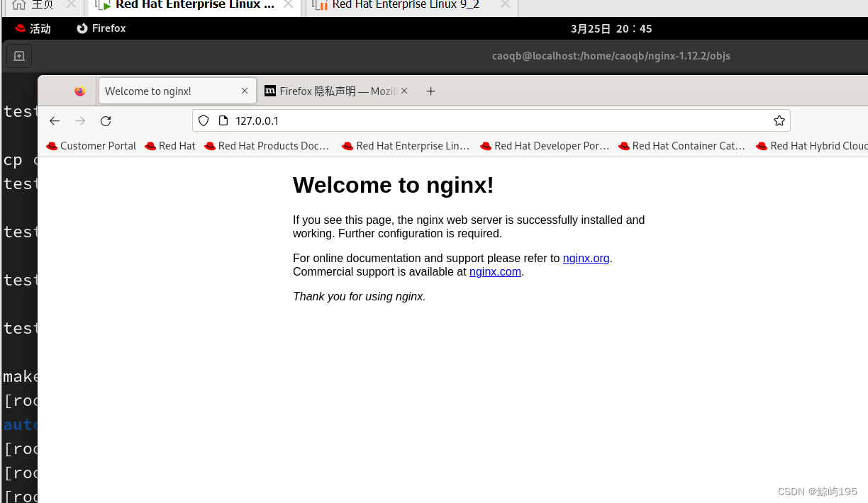Select the Thank you for using nginx. text
The image size is (868, 503).
(x=359, y=296)
